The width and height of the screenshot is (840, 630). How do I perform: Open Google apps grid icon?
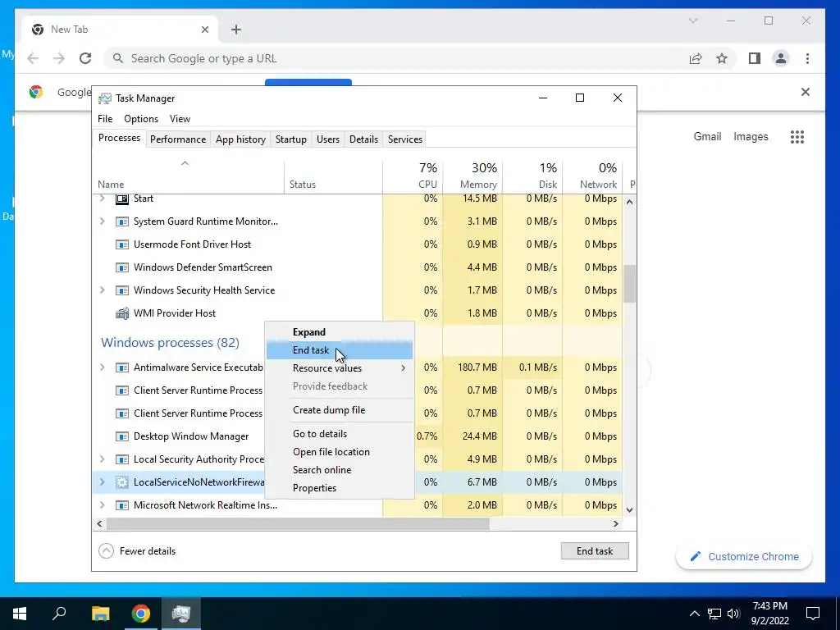pos(797,137)
